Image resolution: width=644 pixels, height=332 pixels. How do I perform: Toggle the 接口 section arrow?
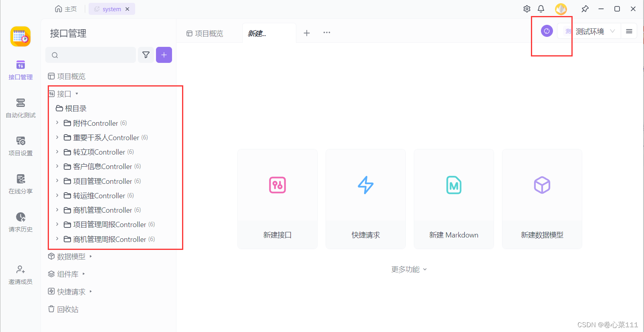[77, 94]
